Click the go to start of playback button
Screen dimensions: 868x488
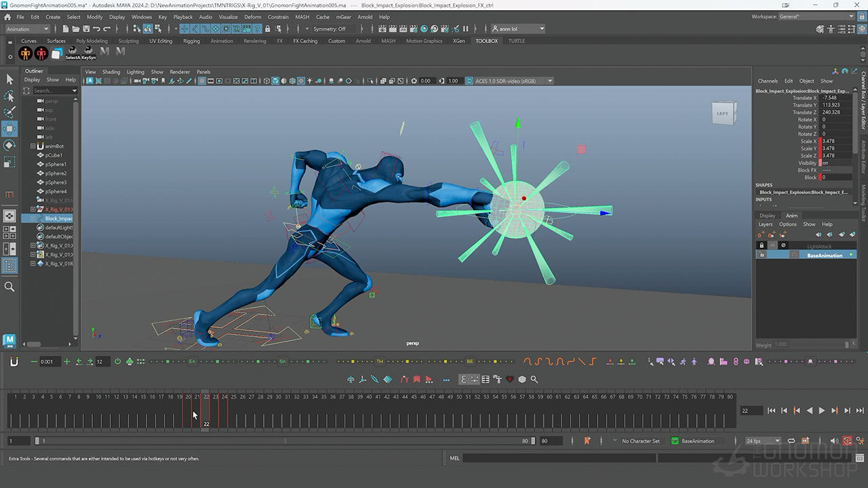point(771,411)
